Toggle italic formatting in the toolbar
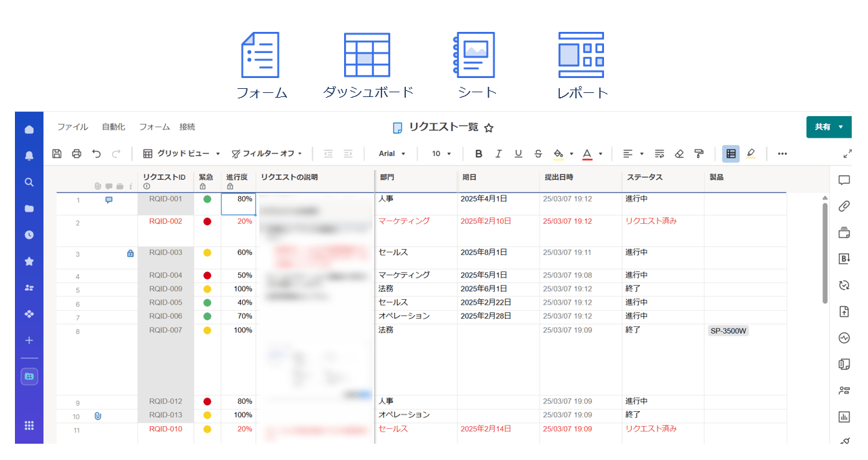 pyautogui.click(x=498, y=153)
